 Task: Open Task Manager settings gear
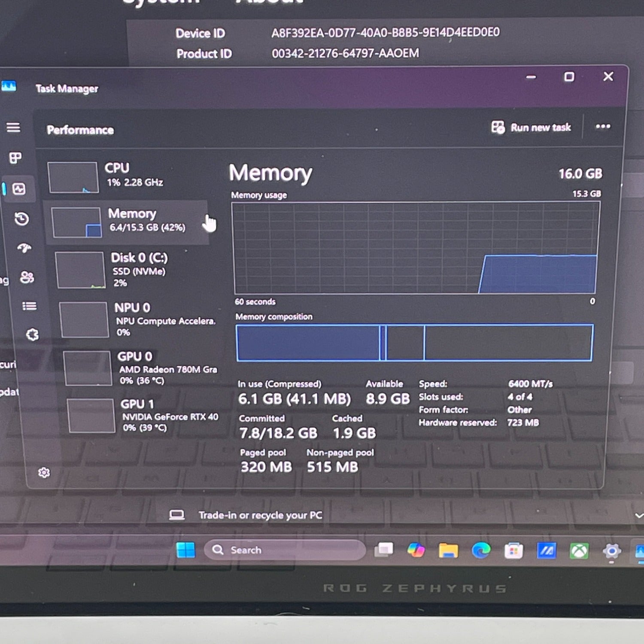click(44, 473)
